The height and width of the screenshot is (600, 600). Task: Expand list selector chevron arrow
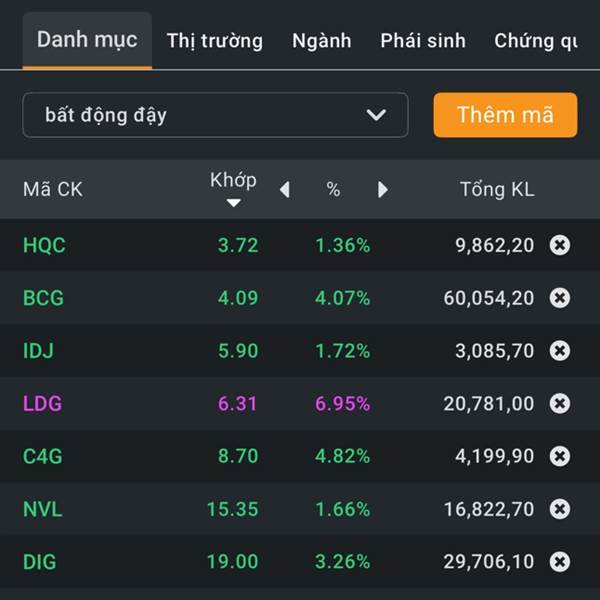coord(376,115)
